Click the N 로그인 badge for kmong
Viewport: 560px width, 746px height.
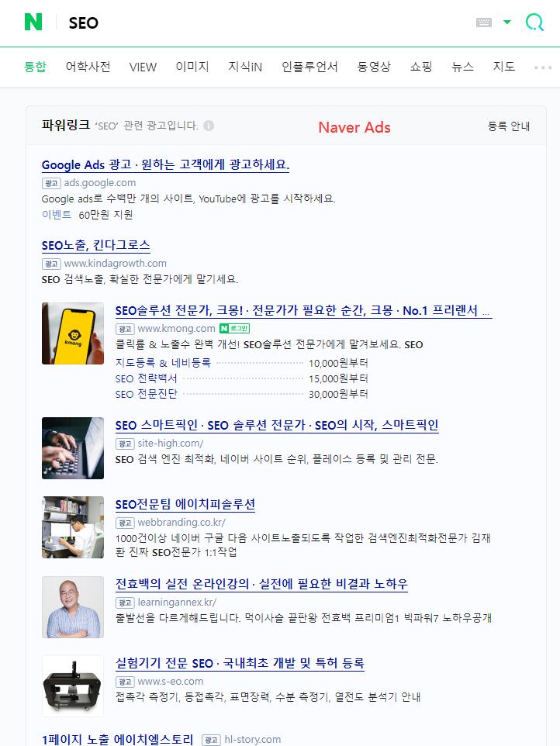click(x=234, y=328)
